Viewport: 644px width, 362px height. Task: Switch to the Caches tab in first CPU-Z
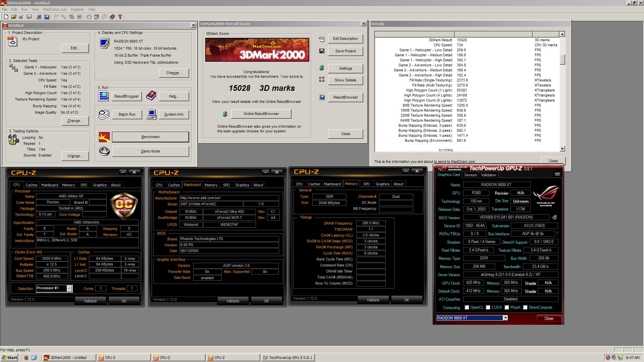tap(32, 185)
